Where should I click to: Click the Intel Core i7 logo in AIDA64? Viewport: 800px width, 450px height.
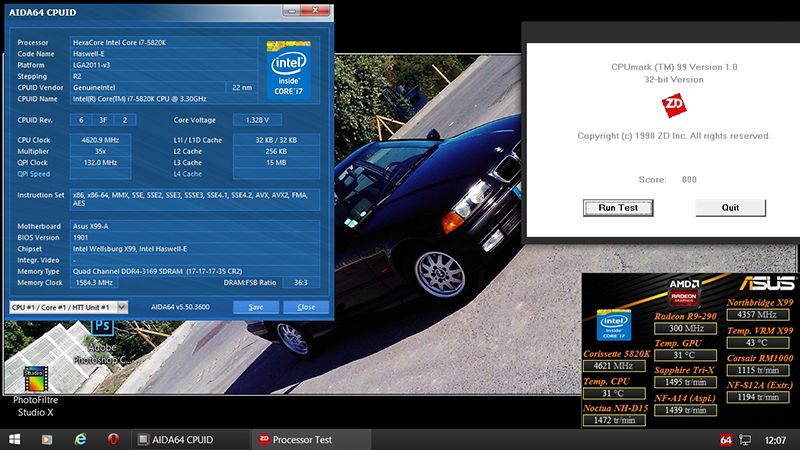click(289, 69)
